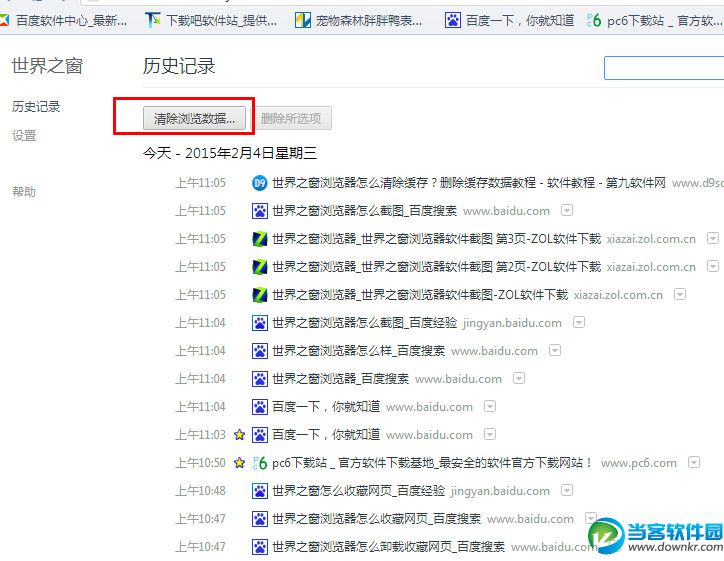Screen dimensions: 724x561
Task: Click the pc6 bookmark favicon
Action: (594, 20)
